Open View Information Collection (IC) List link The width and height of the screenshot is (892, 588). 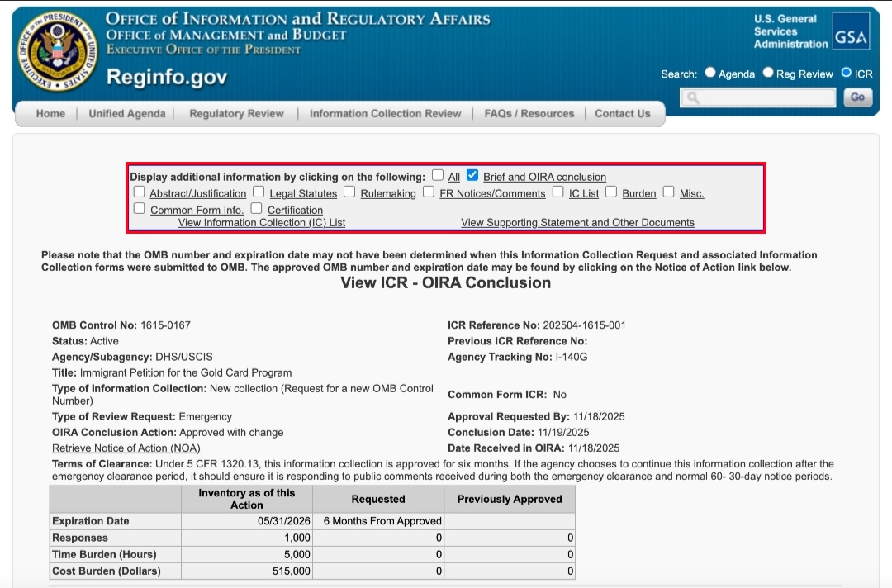point(262,223)
